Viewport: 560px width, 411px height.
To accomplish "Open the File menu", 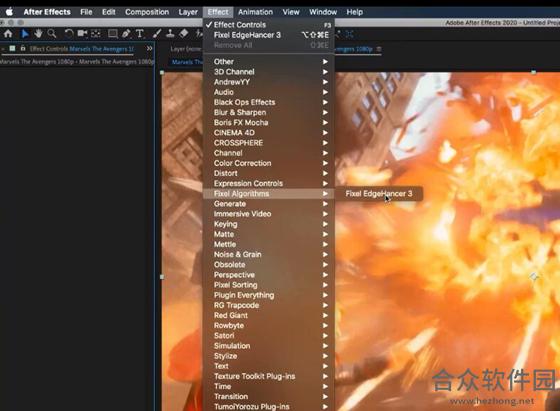I will pos(86,12).
